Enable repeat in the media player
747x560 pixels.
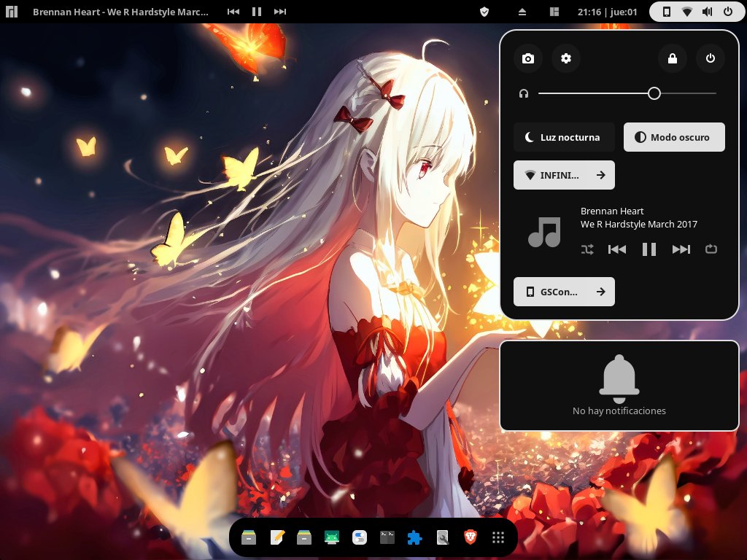pos(711,249)
